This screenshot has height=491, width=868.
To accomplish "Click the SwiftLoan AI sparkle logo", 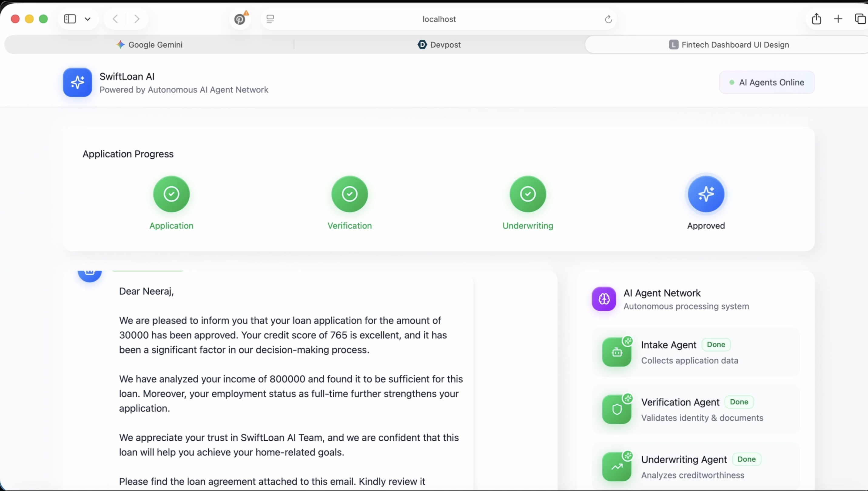I will coord(77,82).
